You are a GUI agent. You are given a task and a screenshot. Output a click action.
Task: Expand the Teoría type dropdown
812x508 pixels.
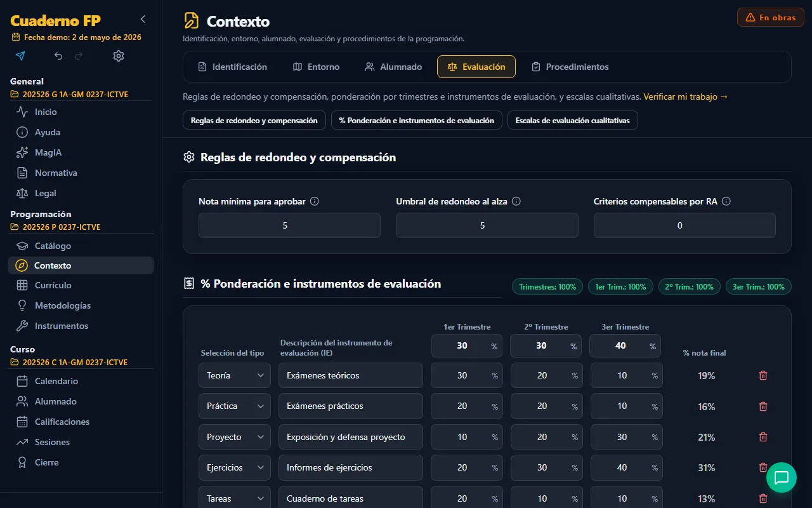(235, 375)
